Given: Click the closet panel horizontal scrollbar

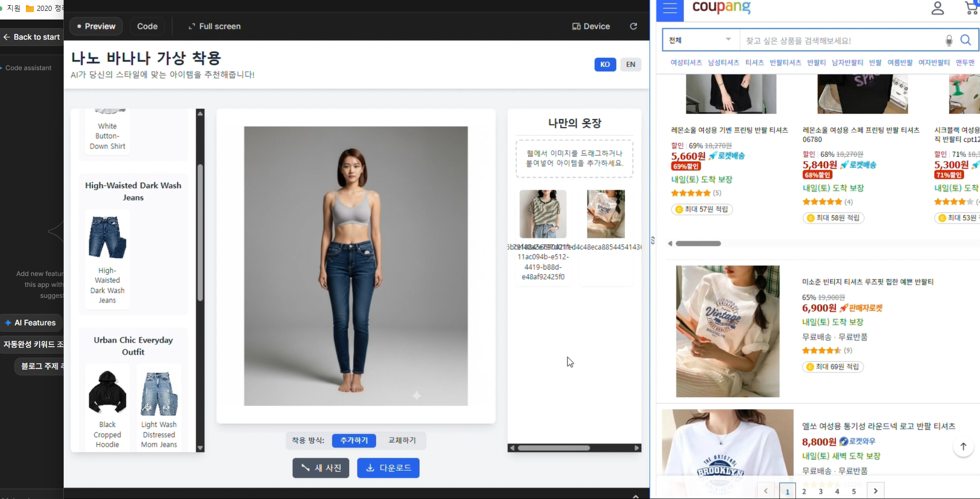Looking at the screenshot, I should [554, 448].
